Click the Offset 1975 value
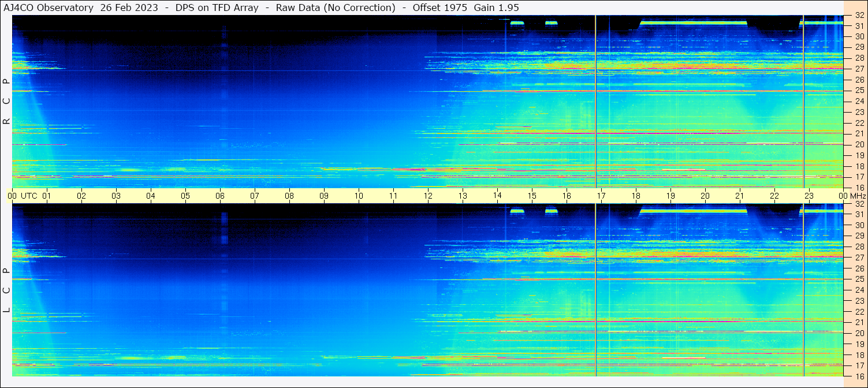 click(x=440, y=8)
